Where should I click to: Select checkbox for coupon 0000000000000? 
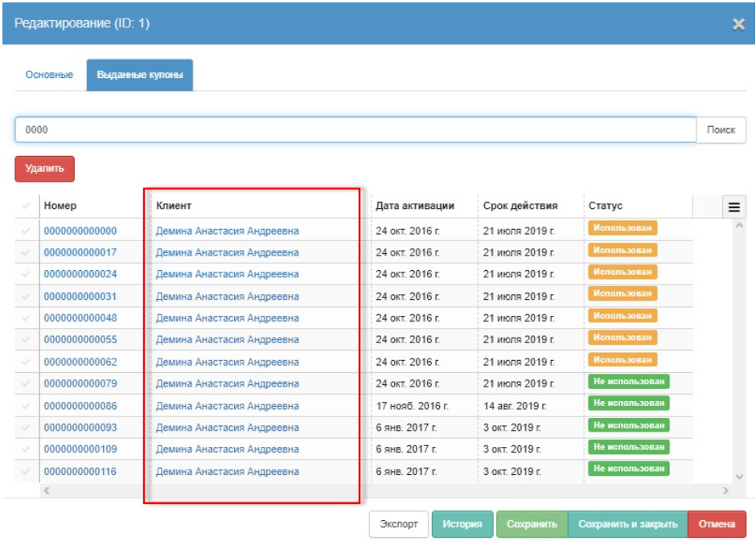click(26, 231)
